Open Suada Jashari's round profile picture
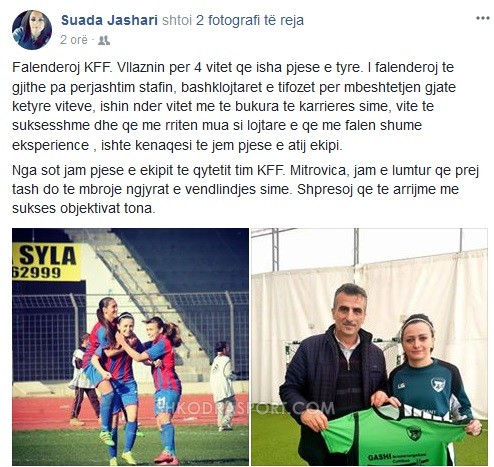The image size is (494, 467). click(x=32, y=30)
